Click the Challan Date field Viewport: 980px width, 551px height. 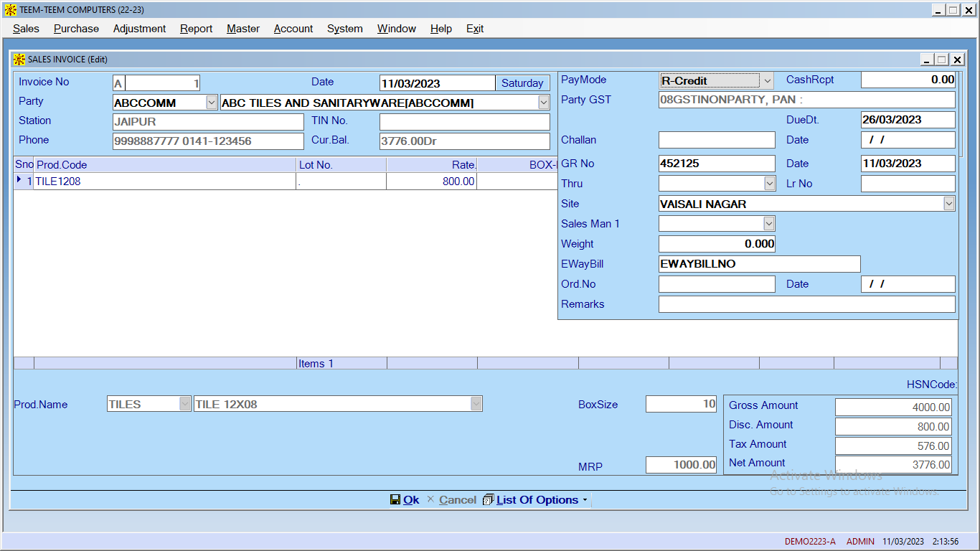pos(908,140)
